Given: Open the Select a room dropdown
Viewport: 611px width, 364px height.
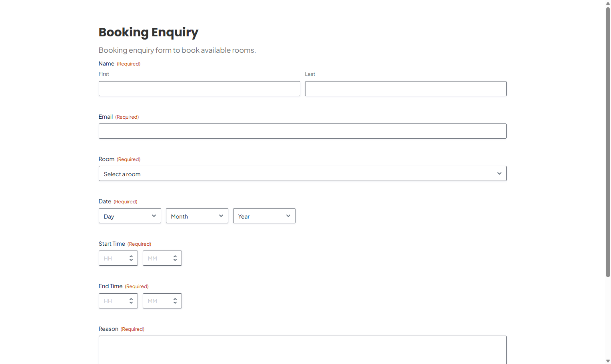Looking at the screenshot, I should pyautogui.click(x=302, y=173).
